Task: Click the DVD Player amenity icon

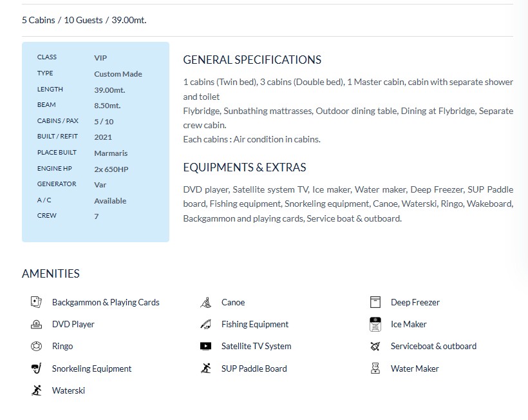Action: 36,324
